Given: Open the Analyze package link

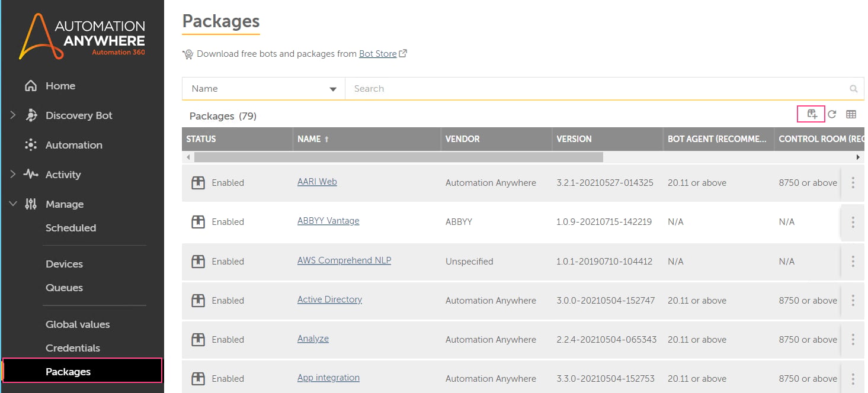Looking at the screenshot, I should click(313, 339).
